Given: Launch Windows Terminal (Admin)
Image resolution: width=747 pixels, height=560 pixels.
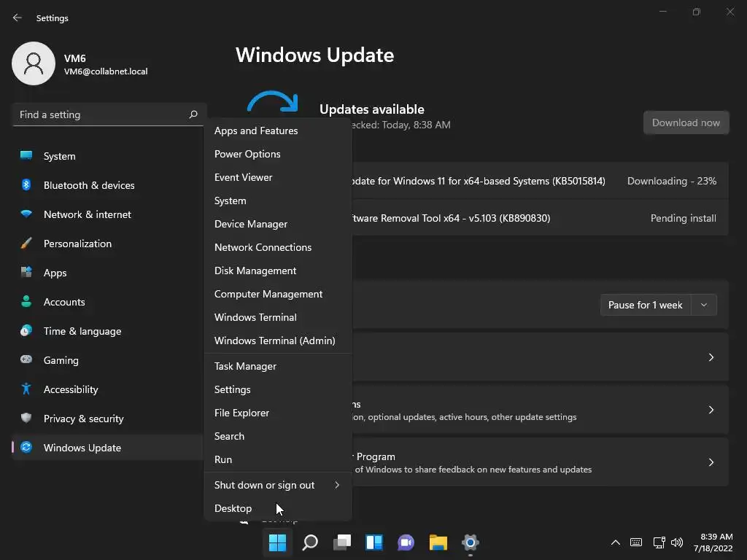Looking at the screenshot, I should coord(278,341).
